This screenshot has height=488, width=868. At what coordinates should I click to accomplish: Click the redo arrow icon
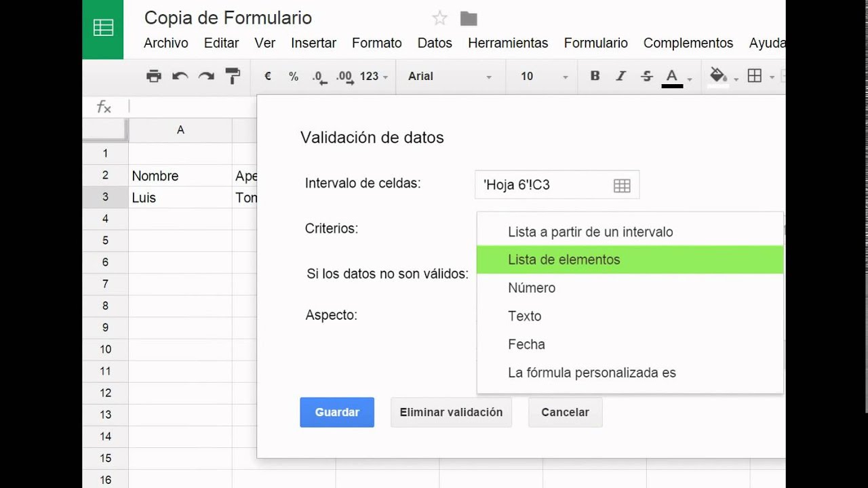click(x=206, y=76)
